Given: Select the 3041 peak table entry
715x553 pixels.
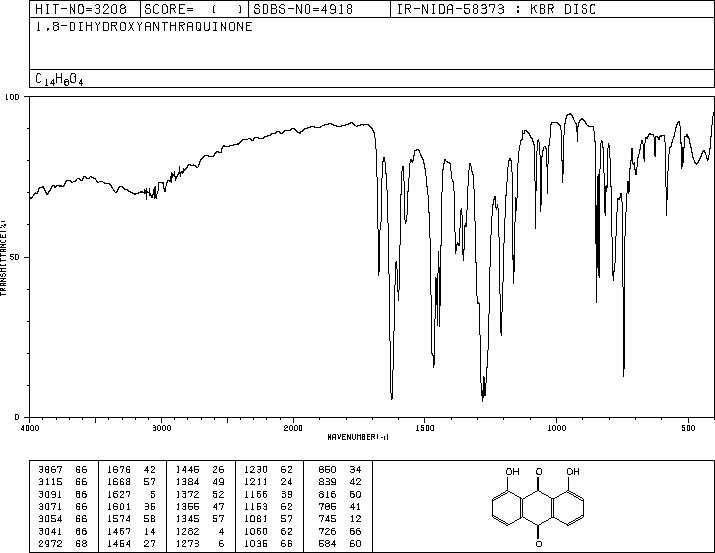Looking at the screenshot, I should pos(62,532).
